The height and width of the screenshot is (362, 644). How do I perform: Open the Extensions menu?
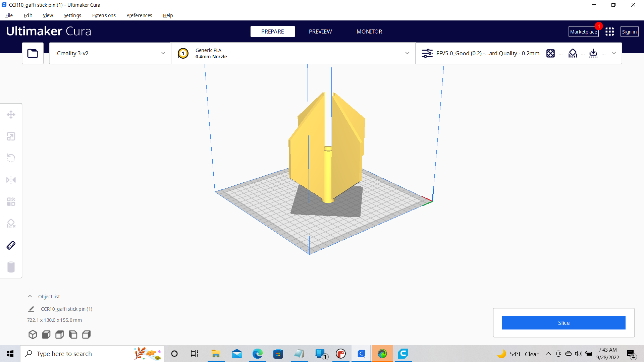104,15
